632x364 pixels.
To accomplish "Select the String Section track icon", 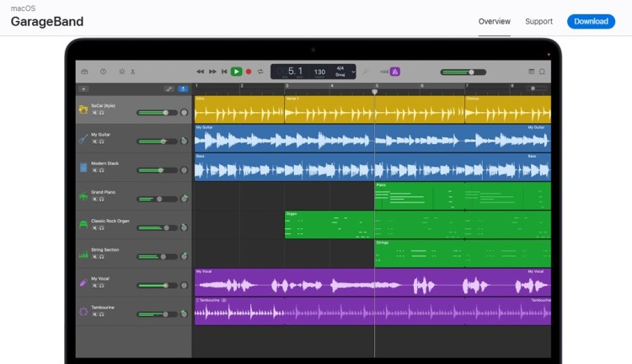I will pos(83,254).
